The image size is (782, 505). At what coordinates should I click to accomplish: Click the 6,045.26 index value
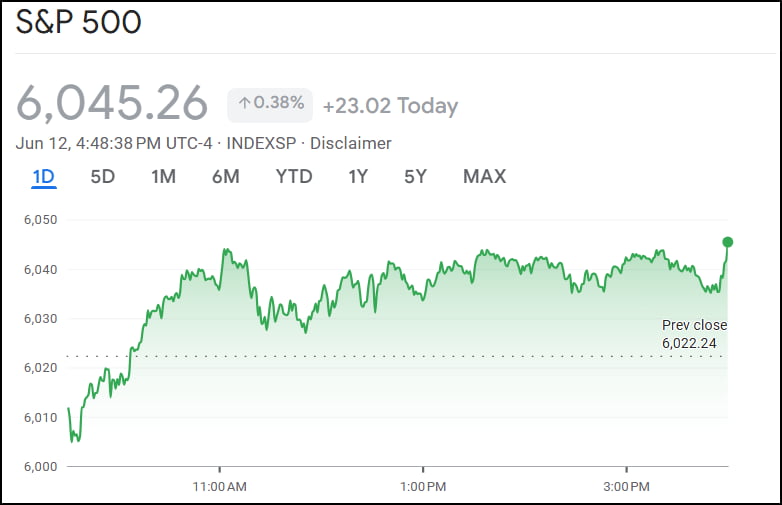112,103
